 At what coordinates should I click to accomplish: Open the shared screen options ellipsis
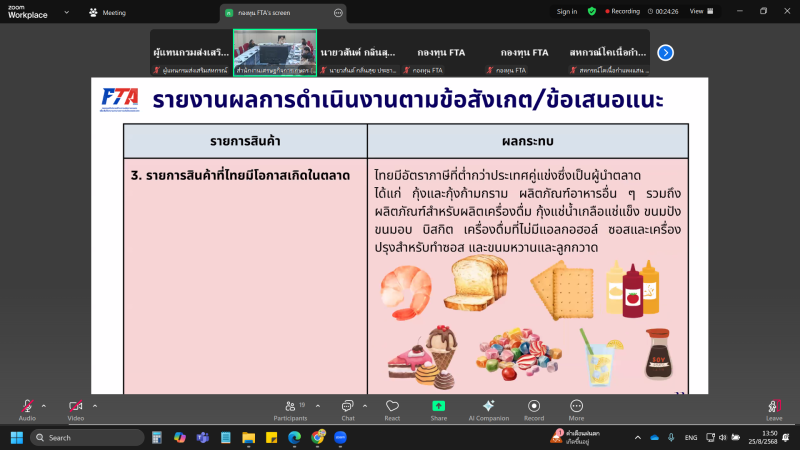338,13
